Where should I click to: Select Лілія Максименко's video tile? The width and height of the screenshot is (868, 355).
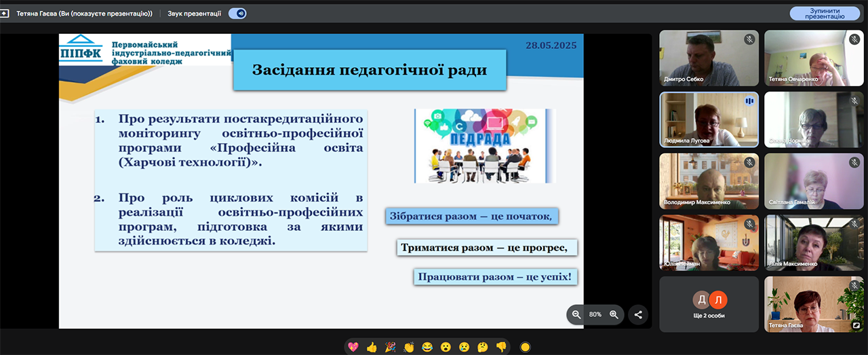point(814,242)
